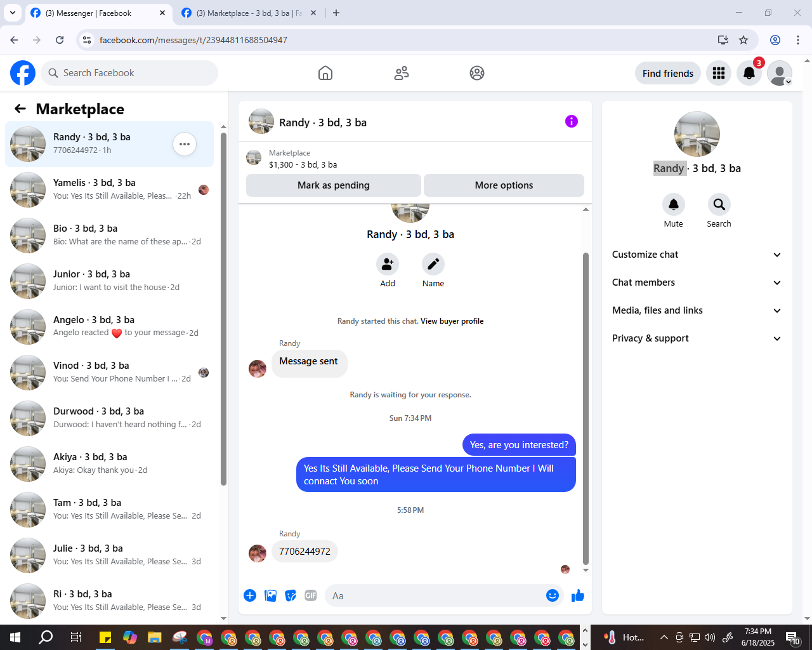This screenshot has width=812, height=650.
Task: Open Junior 3 bd, 3 ba conversation
Action: [x=110, y=281]
